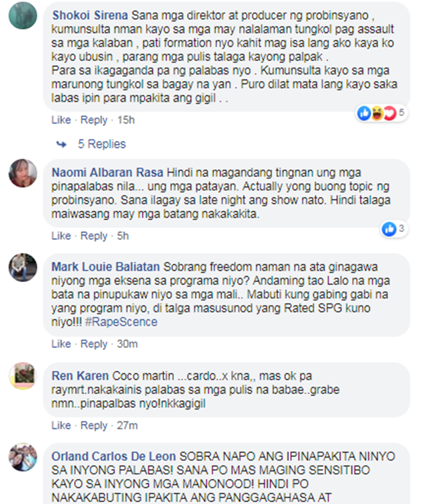
Task: Visit Mark Louie Baliatan's profile name
Action: point(105,267)
